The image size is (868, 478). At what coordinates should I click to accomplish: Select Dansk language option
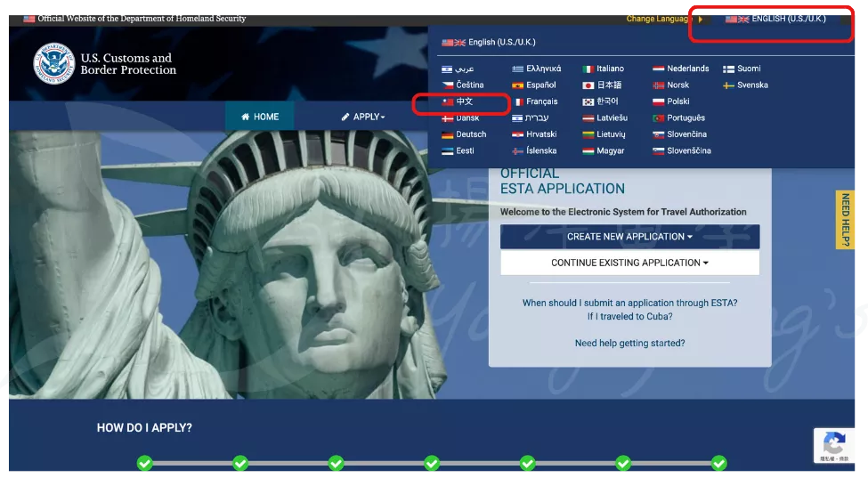pyautogui.click(x=460, y=117)
